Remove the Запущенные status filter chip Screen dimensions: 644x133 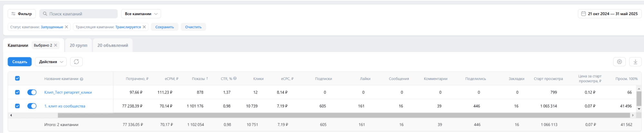pyautogui.click(x=66, y=27)
